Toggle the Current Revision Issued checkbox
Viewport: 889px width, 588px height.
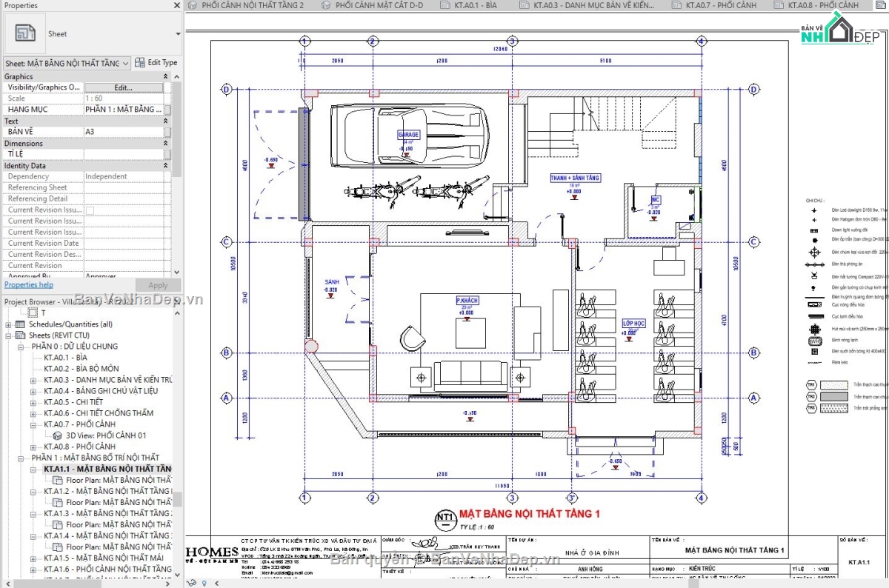90,210
